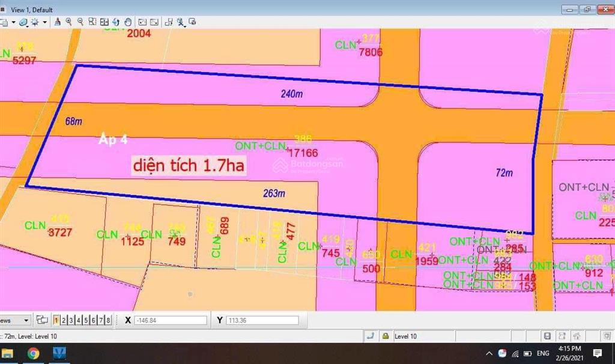The height and width of the screenshot is (364, 615).
Task: Click the Update View brush icon
Action: (x=58, y=22)
